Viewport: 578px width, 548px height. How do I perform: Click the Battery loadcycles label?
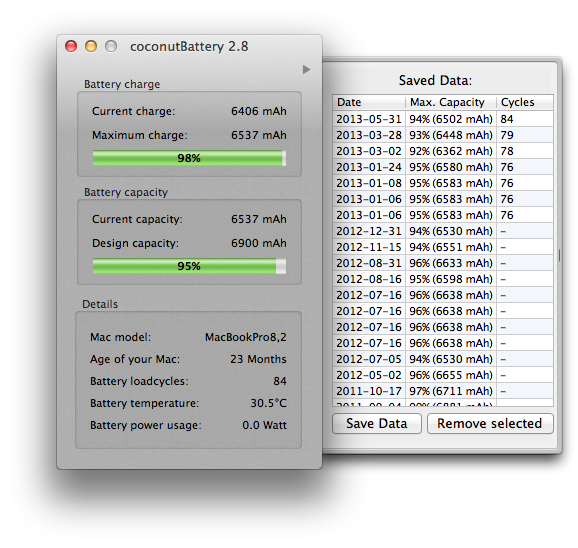pos(139,381)
